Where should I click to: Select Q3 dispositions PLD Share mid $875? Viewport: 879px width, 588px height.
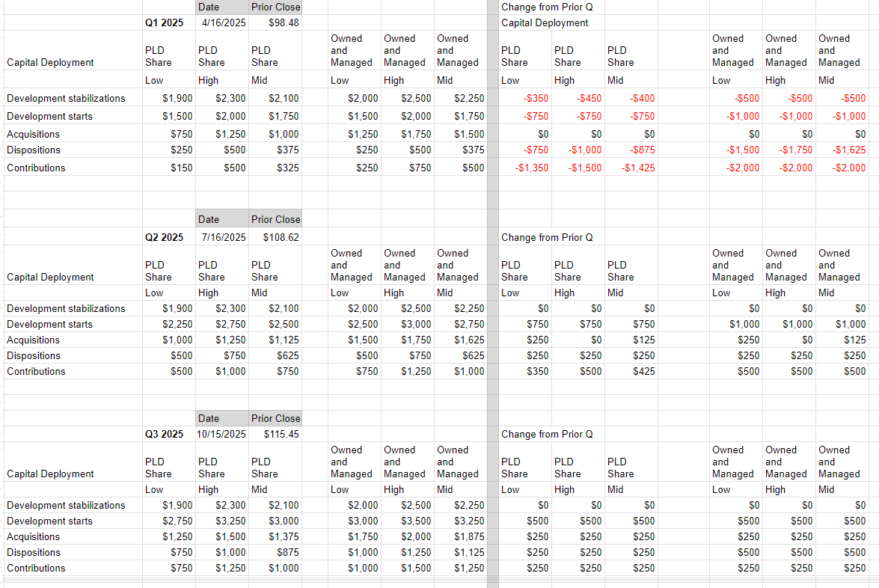[275, 553]
